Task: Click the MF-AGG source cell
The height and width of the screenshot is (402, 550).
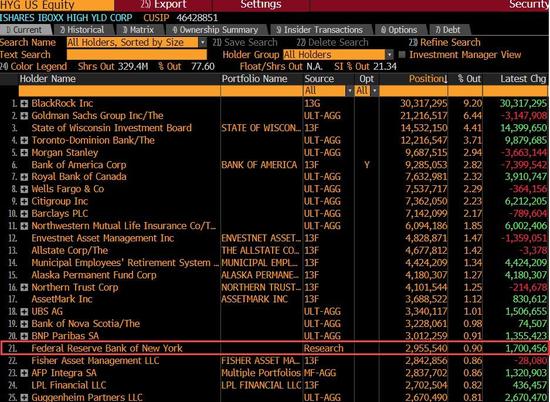Action: (x=320, y=373)
